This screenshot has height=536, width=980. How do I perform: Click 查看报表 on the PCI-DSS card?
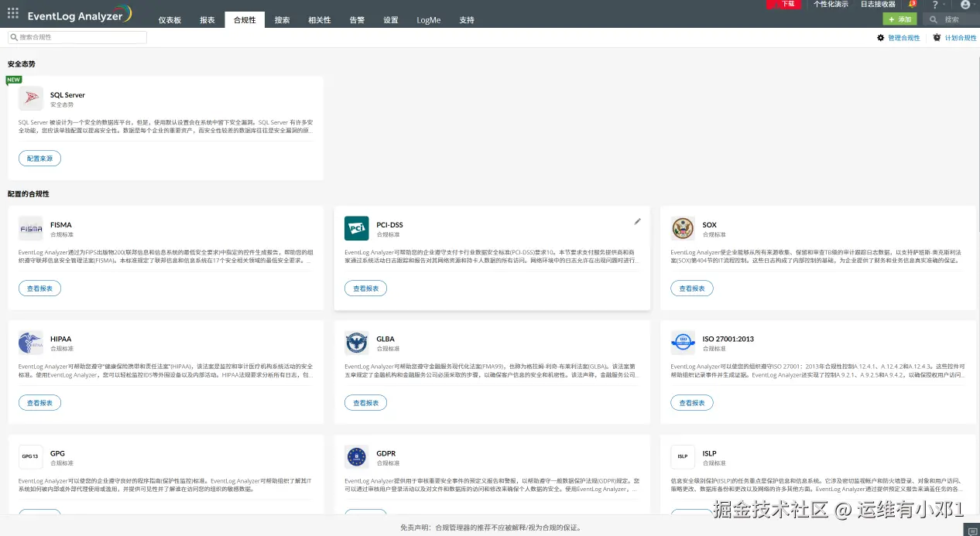(366, 288)
